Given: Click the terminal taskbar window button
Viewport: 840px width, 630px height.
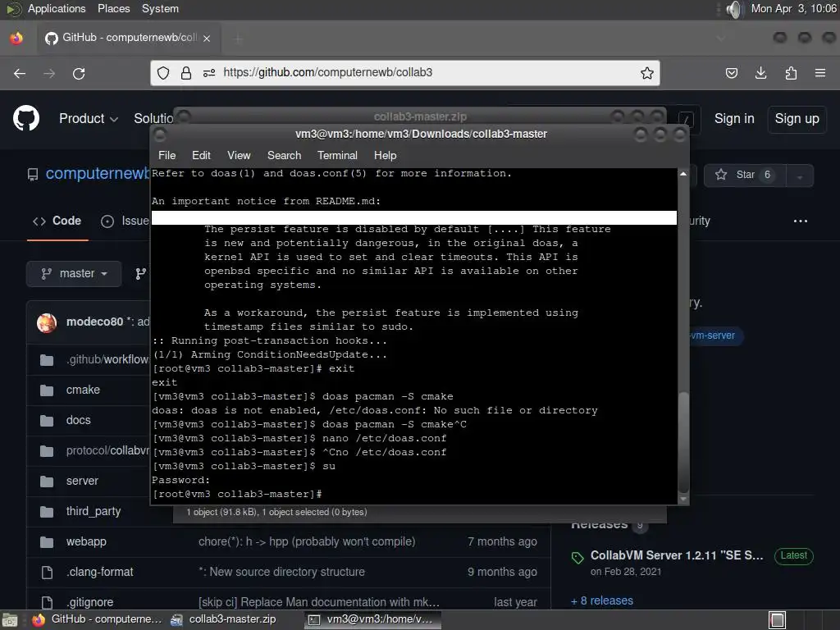Looking at the screenshot, I should tap(372, 620).
